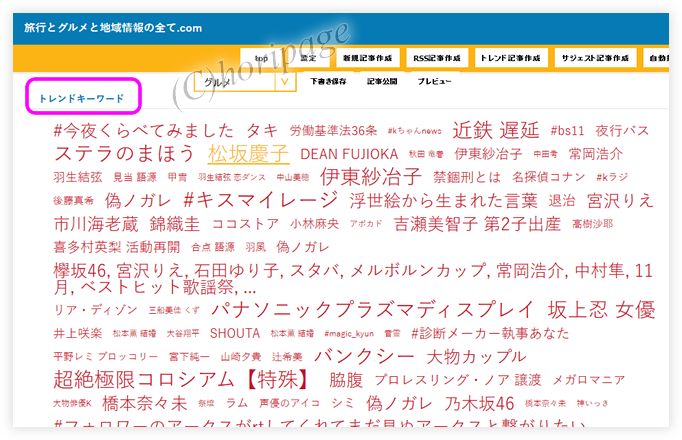Select keyword リア・ディゾン
The image size is (682, 440).
pos(95,310)
